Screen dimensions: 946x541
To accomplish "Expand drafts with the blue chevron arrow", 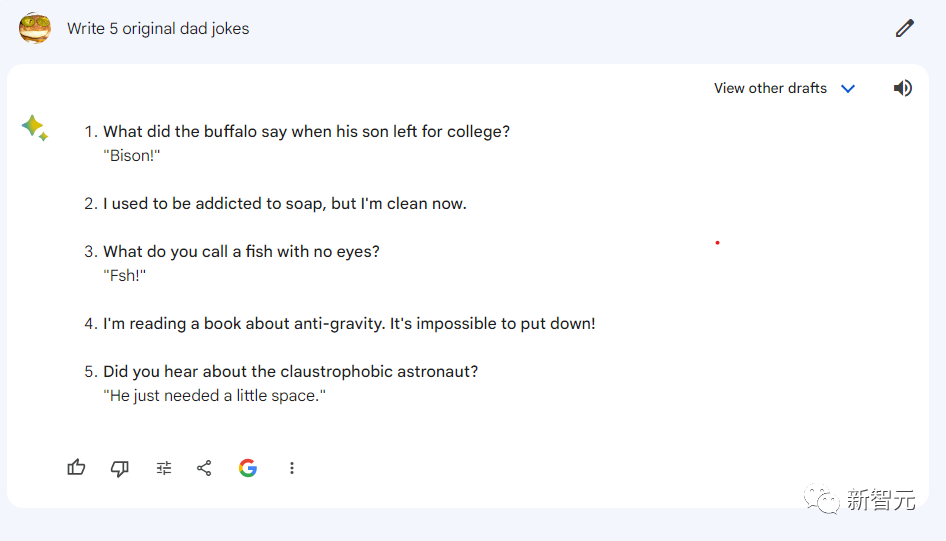I will coord(848,88).
